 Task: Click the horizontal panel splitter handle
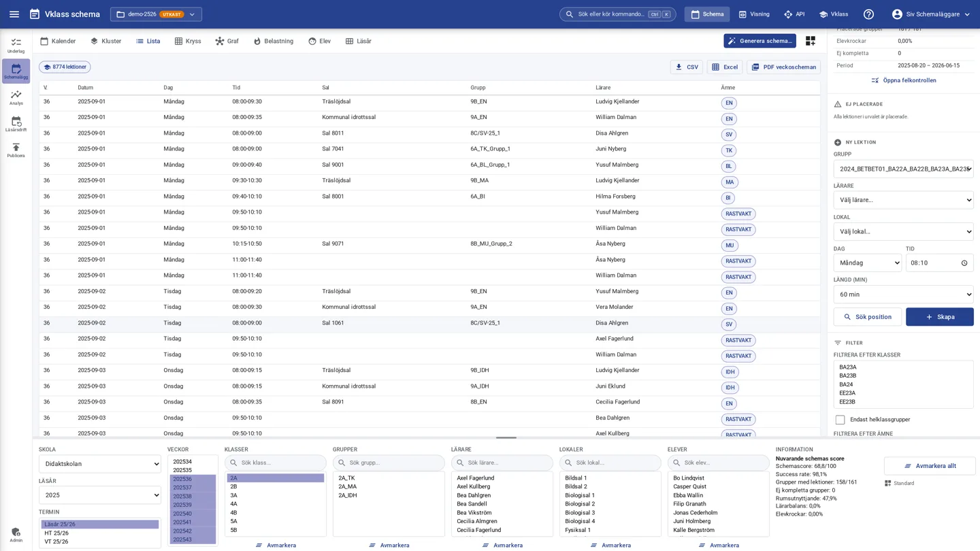506,438
